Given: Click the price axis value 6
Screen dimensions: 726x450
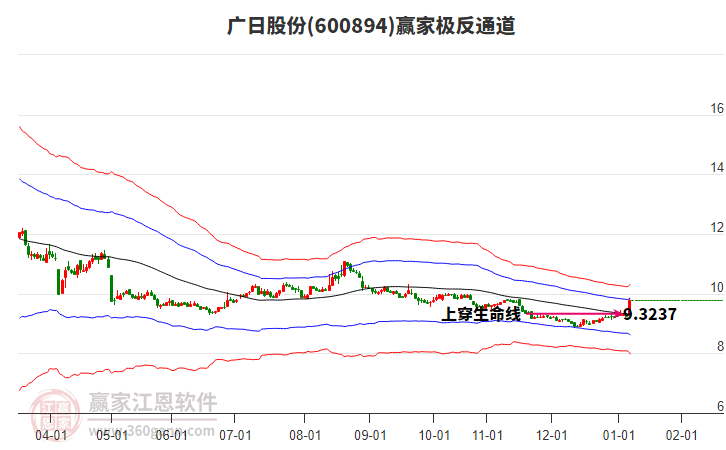Looking at the screenshot, I should pos(720,406).
